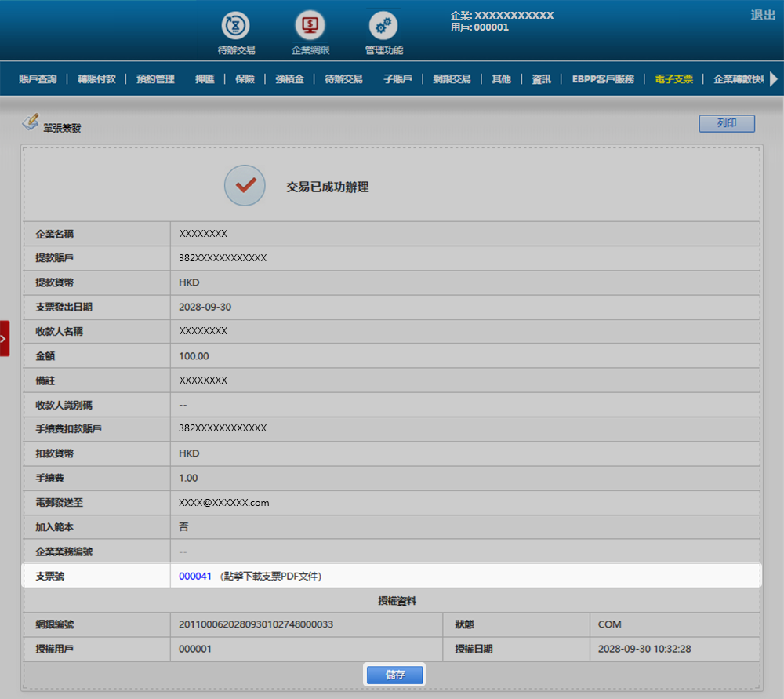Image resolution: width=784 pixels, height=699 pixels.
Task: Open 待辦交易 hourglass icon in header
Action: click(x=236, y=26)
